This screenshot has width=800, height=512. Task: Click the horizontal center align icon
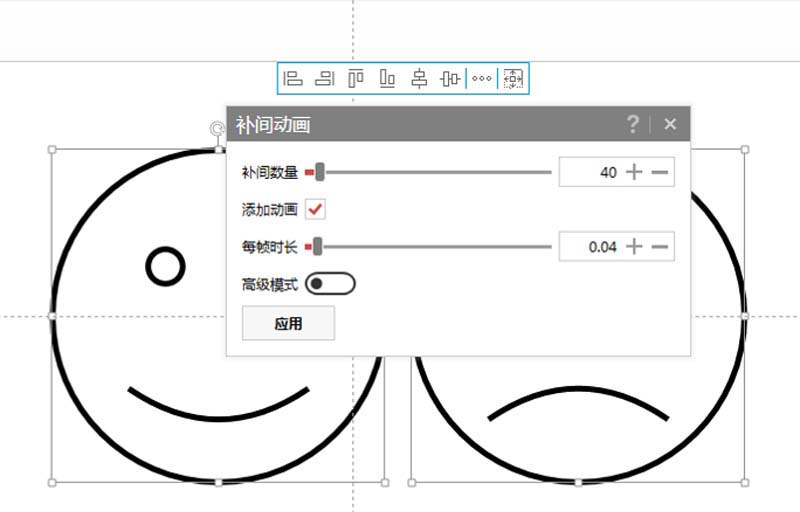(419, 79)
